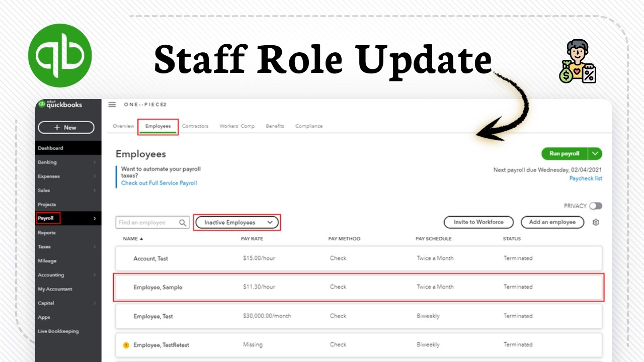This screenshot has height=362, width=644.
Task: Click the $30,000.00/month pay rate
Action: 267,316
